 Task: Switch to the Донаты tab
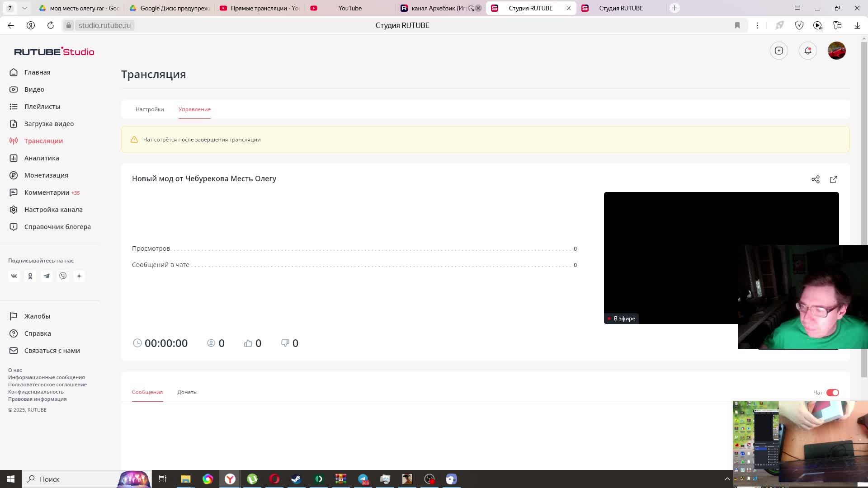coord(187,392)
